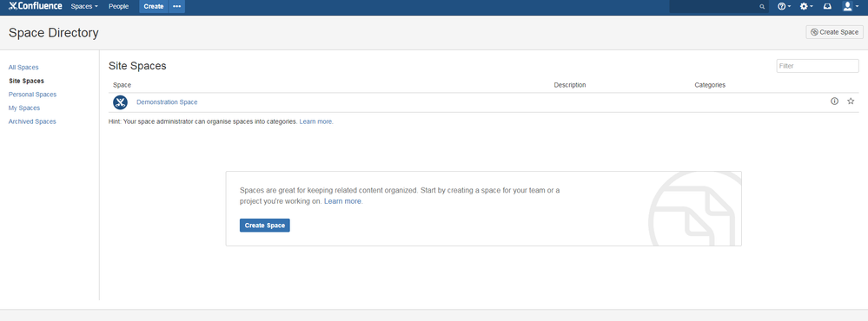Click the Space Directory page title
The height and width of the screenshot is (321, 868).
pos(54,33)
